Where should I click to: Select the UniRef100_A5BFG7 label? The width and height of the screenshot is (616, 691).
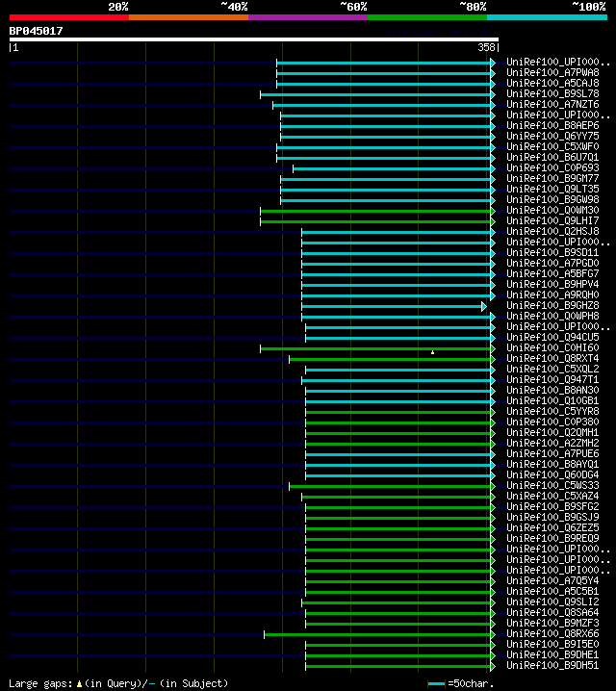click(552, 273)
